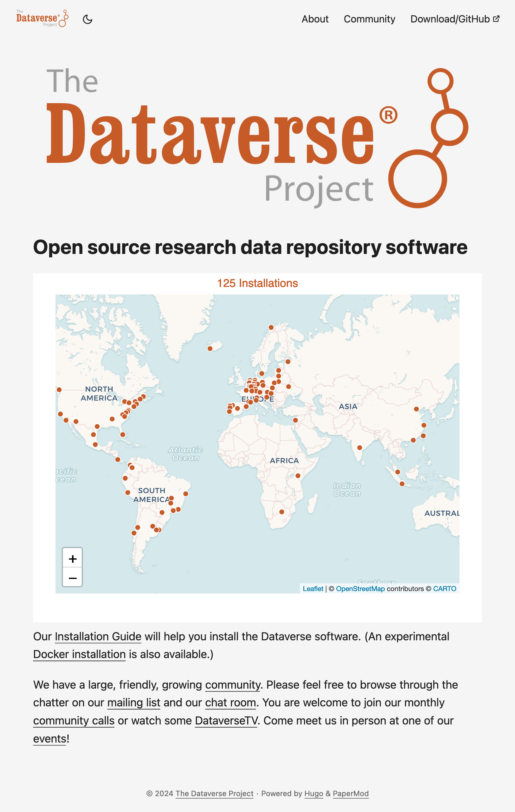Open the Leaflet attribution link
This screenshot has height=812, width=515.
[313, 589]
